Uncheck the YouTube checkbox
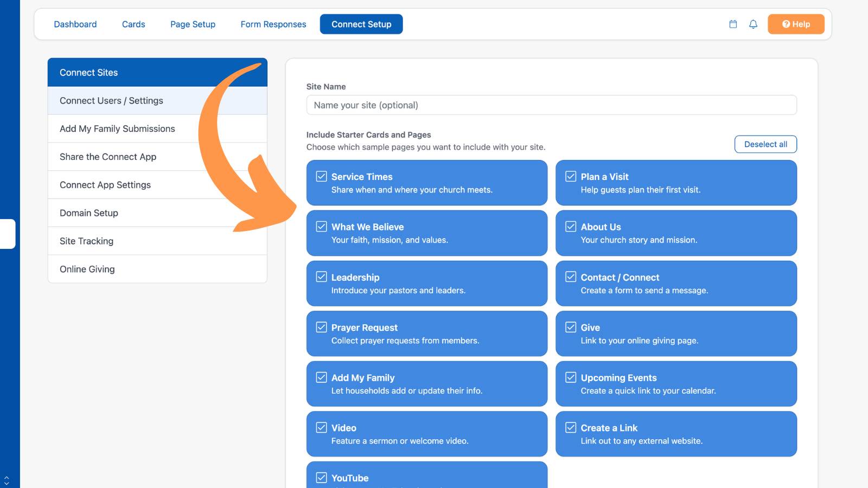Screen dimensions: 868x488 (x=322, y=478)
